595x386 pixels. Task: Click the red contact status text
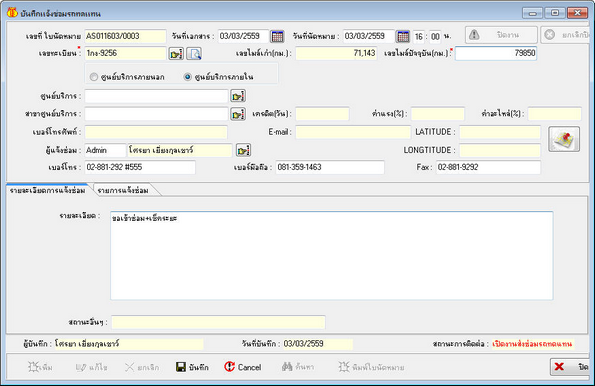click(532, 344)
